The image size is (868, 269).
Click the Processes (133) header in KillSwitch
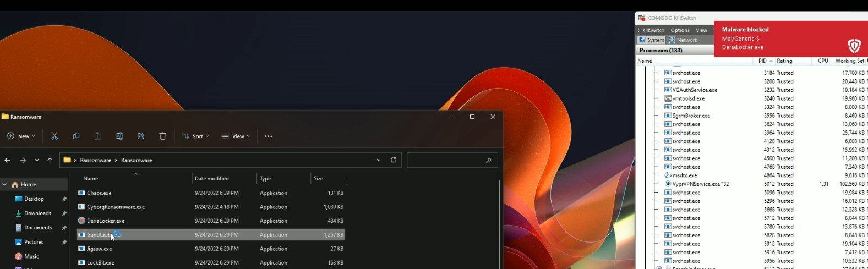pyautogui.click(x=660, y=50)
